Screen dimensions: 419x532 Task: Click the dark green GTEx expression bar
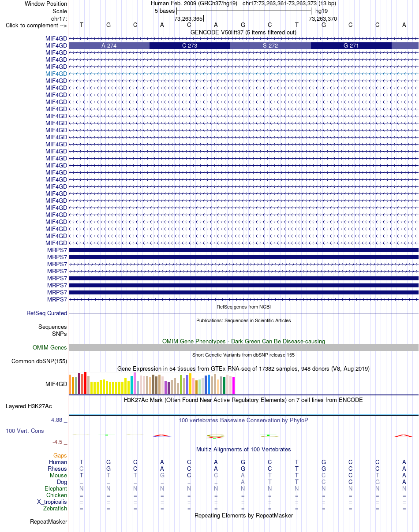pyautogui.click(x=224, y=386)
